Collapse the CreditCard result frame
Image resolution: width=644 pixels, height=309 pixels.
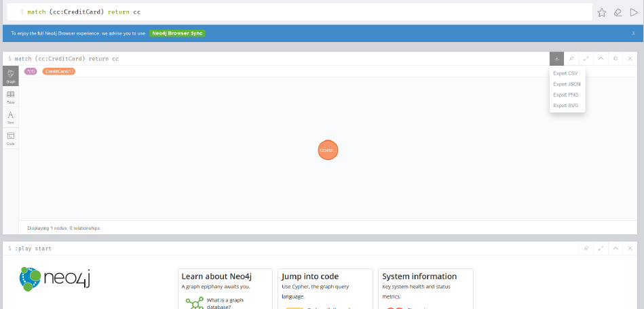click(601, 59)
